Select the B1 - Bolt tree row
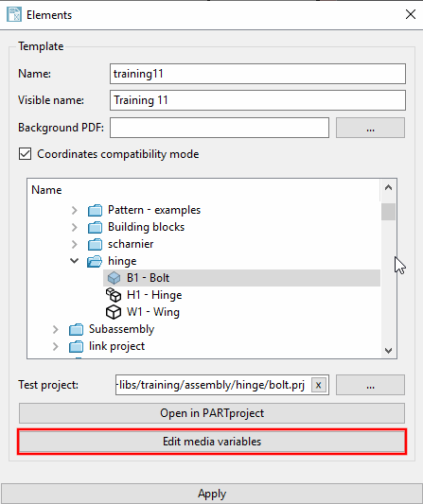Viewport: 423px width, 504px height. [241, 278]
